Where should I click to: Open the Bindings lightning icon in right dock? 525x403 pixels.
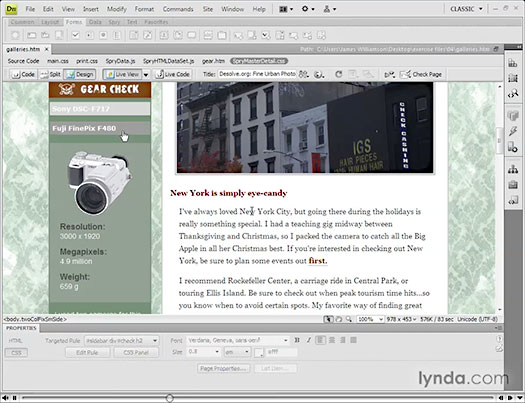(513, 131)
